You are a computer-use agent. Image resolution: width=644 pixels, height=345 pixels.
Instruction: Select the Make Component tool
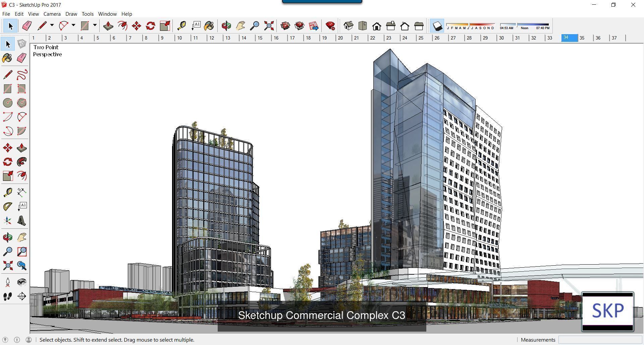click(x=22, y=44)
